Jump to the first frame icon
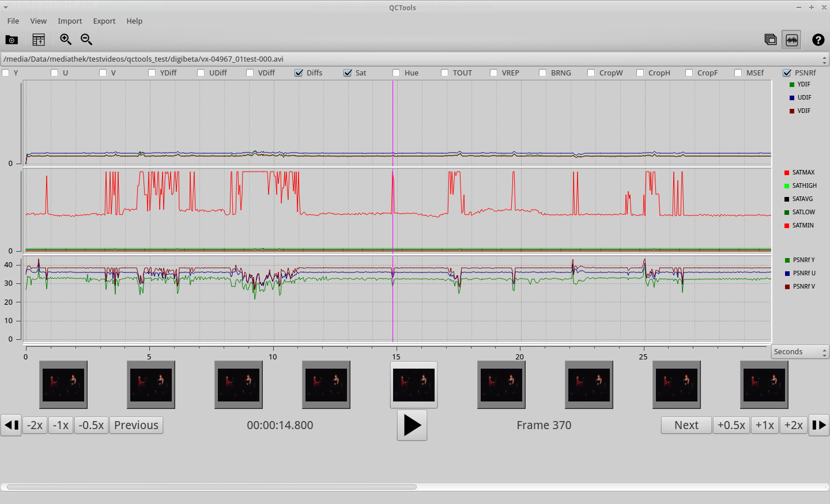 tap(11, 425)
